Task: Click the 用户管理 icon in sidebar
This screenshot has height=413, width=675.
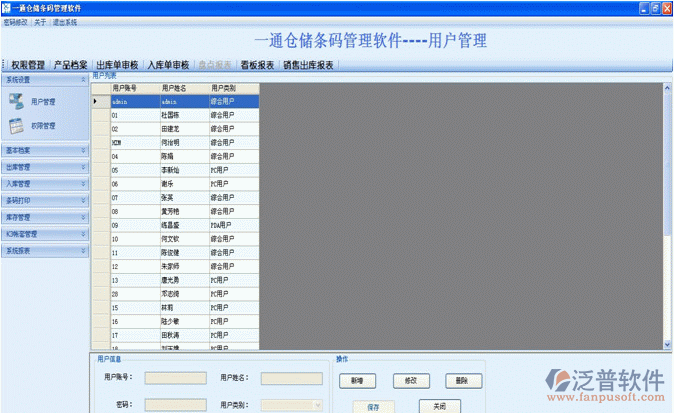Action: (x=18, y=101)
